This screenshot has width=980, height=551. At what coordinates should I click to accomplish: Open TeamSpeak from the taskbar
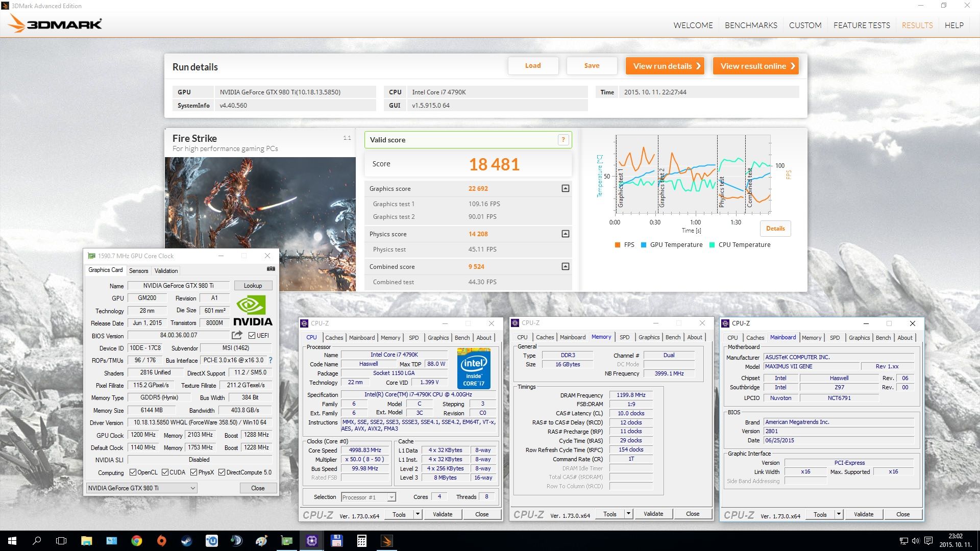pos(236,541)
